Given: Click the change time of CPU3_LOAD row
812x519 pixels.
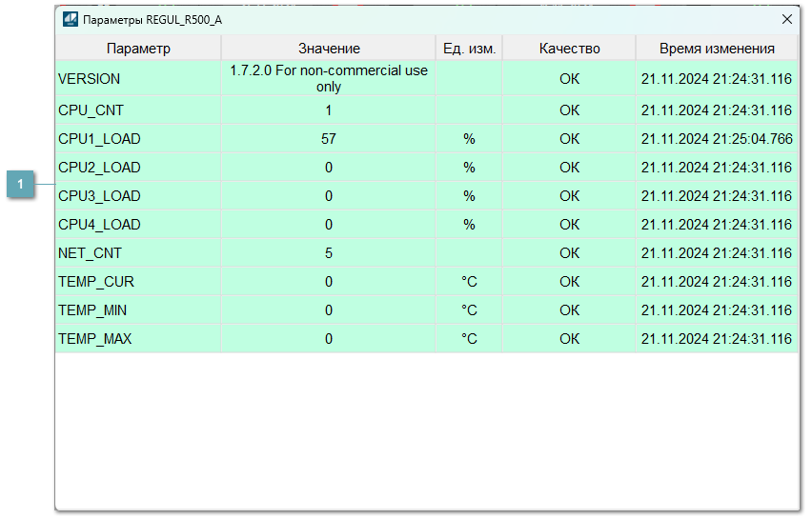Looking at the screenshot, I should (x=717, y=195).
